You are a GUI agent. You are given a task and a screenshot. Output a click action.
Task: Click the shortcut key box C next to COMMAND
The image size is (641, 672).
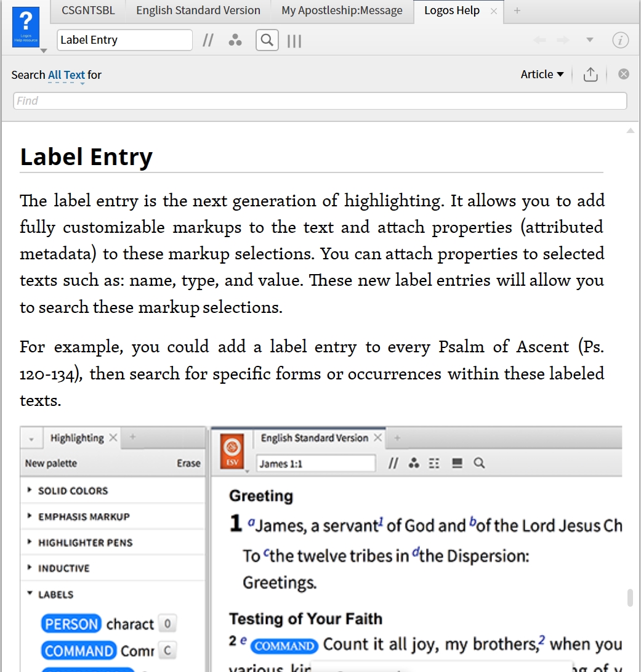tap(167, 650)
